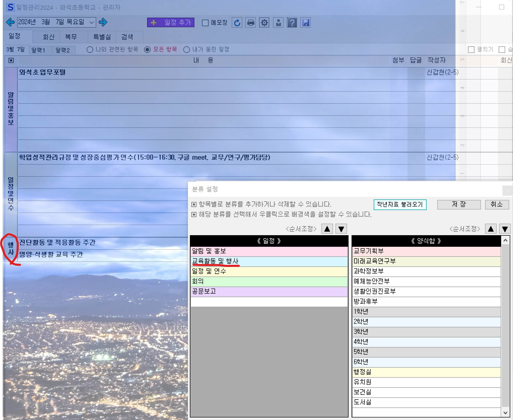
Task: Click the 작성자 column header
Action: pos(437,60)
